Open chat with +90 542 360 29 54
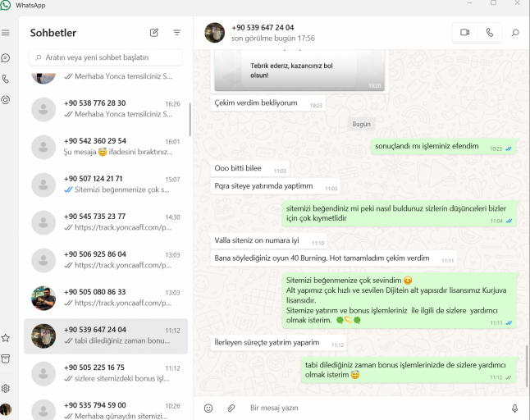This screenshot has width=530, height=420. (x=106, y=147)
